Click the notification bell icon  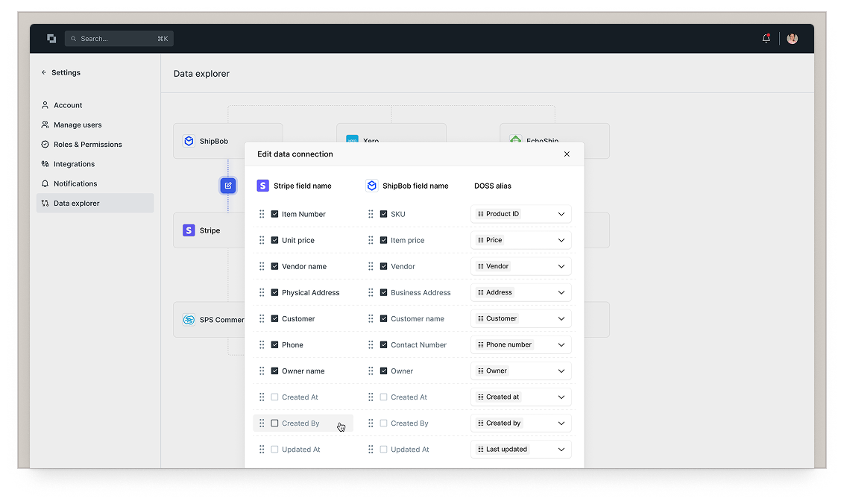[x=766, y=39]
